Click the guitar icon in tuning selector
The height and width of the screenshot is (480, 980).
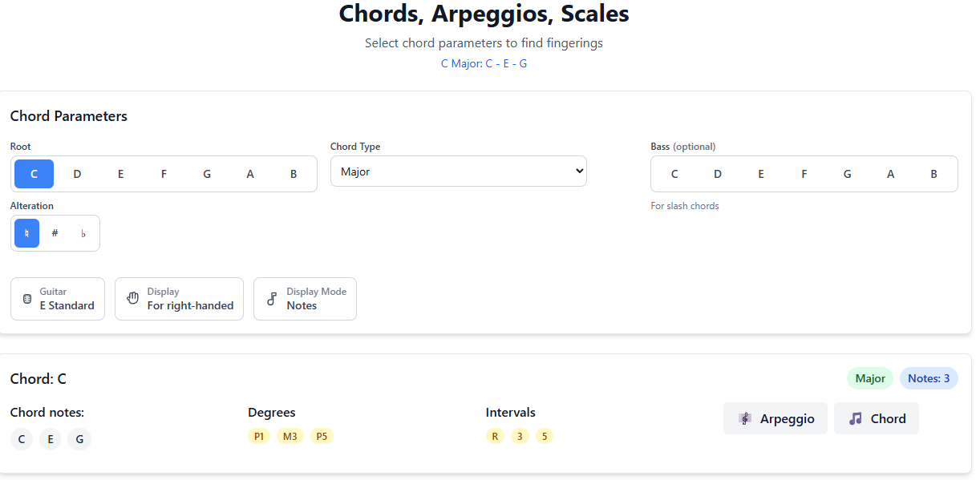(27, 299)
